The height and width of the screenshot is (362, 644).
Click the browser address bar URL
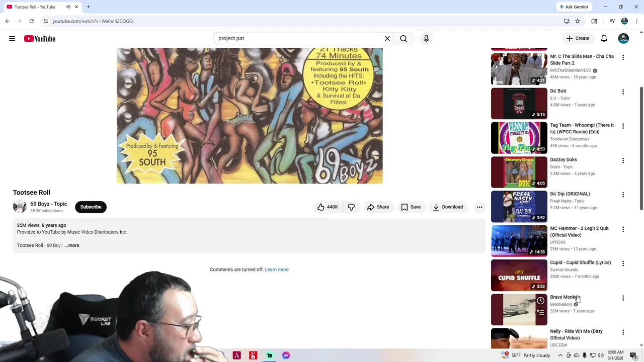pos(93,21)
